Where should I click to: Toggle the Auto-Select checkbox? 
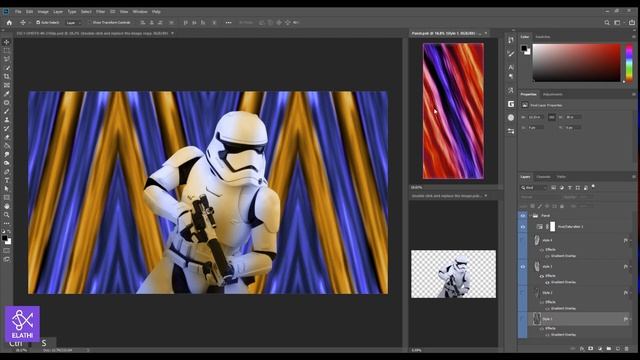coord(38,23)
